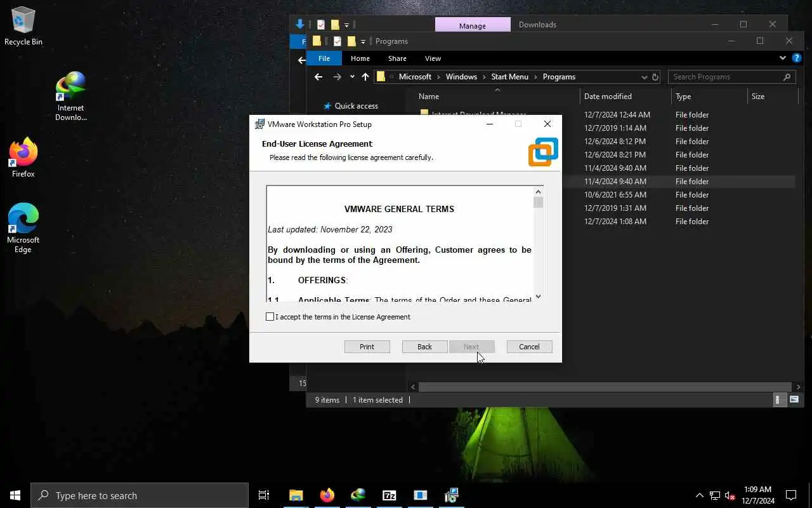The image size is (812, 508).
Task: Open the notification center
Action: click(791, 495)
